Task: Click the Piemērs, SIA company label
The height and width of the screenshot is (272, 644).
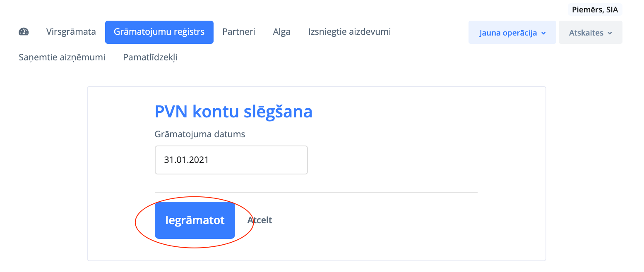Action: (x=595, y=10)
